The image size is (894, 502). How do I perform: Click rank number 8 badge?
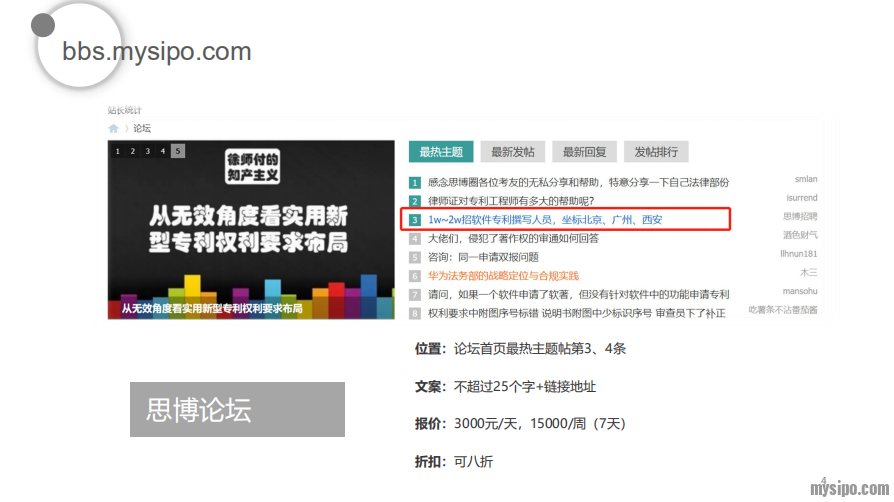click(415, 314)
